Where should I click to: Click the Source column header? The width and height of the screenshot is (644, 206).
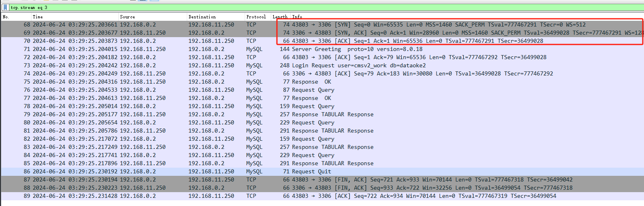151,17
